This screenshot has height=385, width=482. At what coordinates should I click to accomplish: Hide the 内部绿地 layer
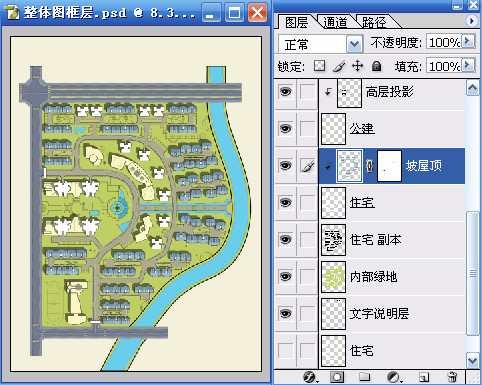[285, 276]
